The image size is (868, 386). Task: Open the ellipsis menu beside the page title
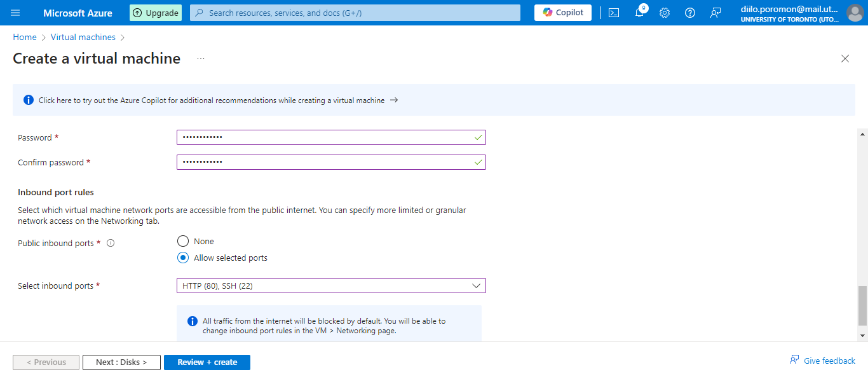(201, 59)
